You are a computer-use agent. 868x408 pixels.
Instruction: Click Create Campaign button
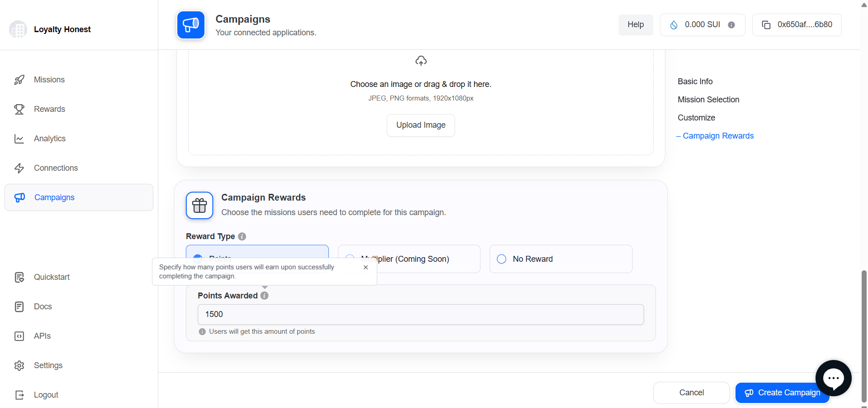(782, 393)
